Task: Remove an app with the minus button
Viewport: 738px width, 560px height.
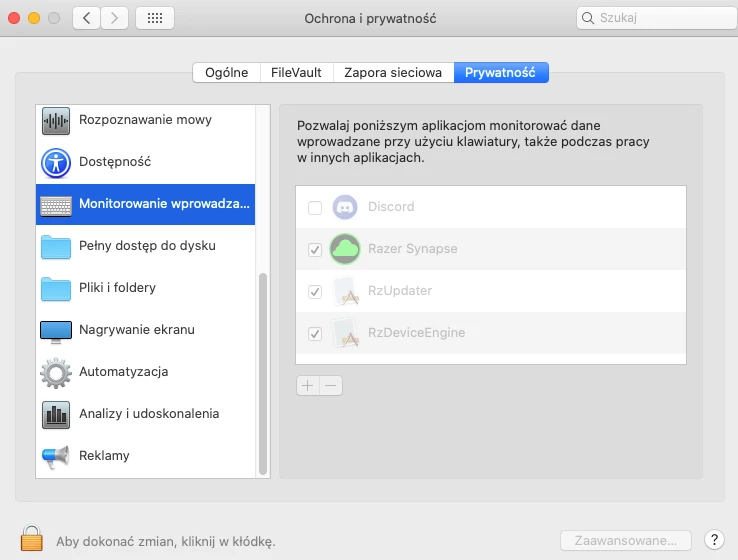Action: tap(331, 386)
